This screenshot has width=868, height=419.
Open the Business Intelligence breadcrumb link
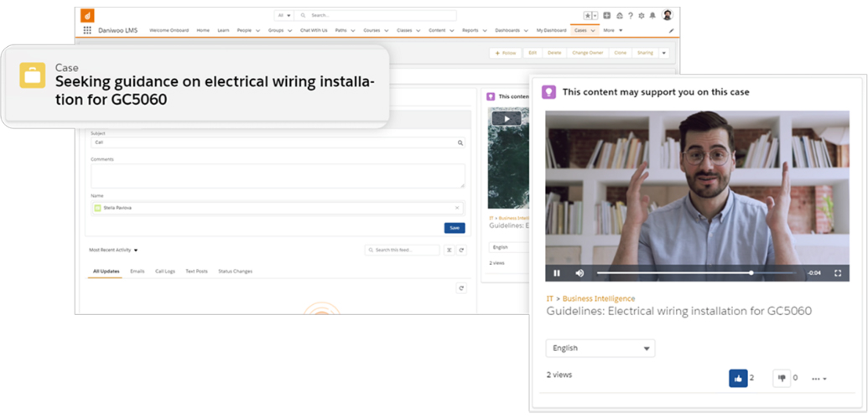[x=598, y=298]
